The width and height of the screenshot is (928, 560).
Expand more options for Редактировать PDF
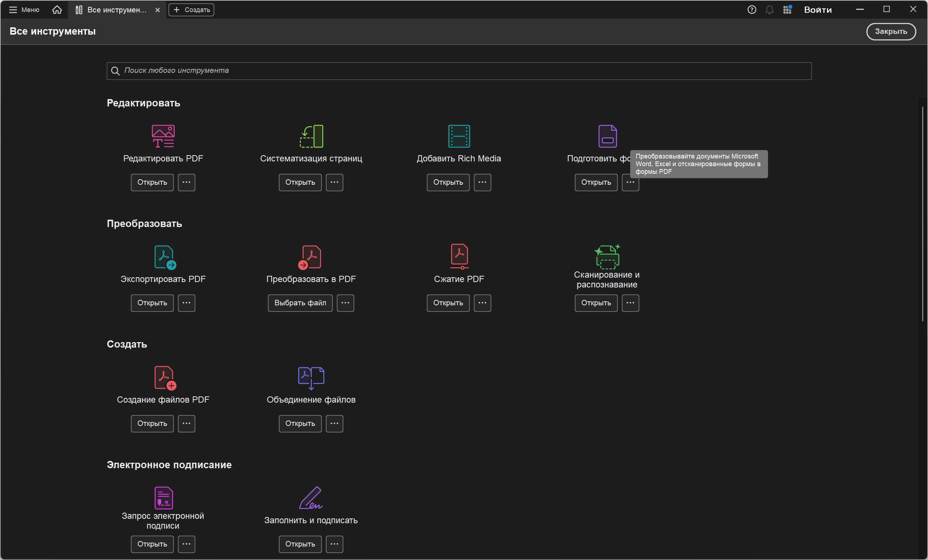(x=186, y=182)
